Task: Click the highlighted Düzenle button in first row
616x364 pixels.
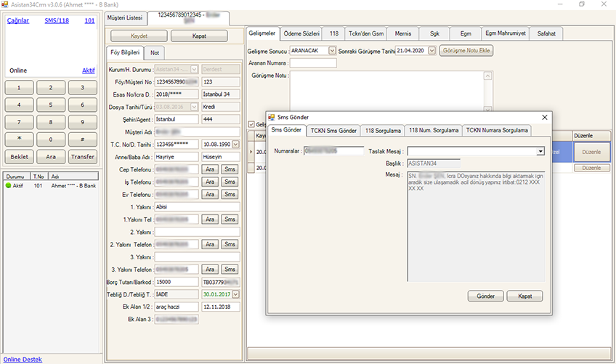Action: pos(591,152)
